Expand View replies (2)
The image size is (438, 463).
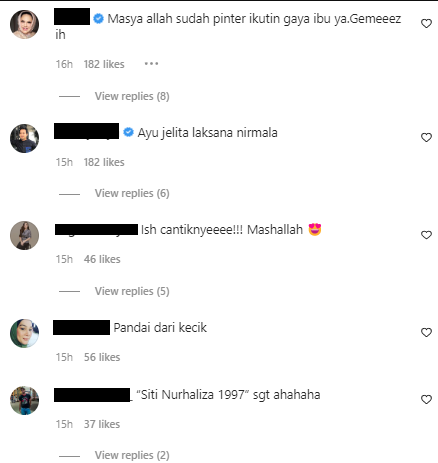[x=132, y=455]
